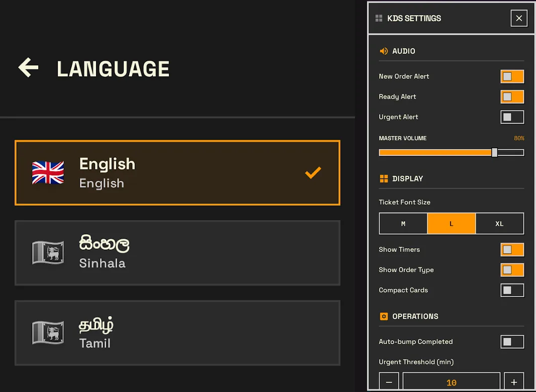Choose the Tamil language card
The height and width of the screenshot is (392, 536).
point(177,333)
